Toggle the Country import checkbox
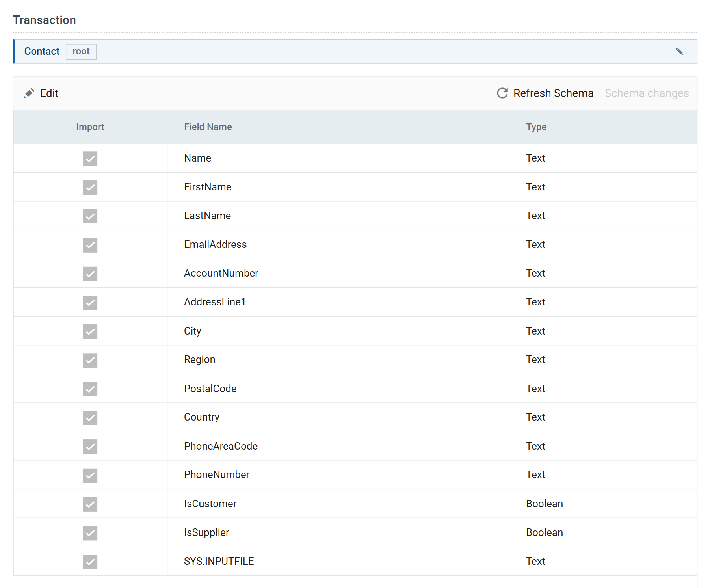 [90, 417]
